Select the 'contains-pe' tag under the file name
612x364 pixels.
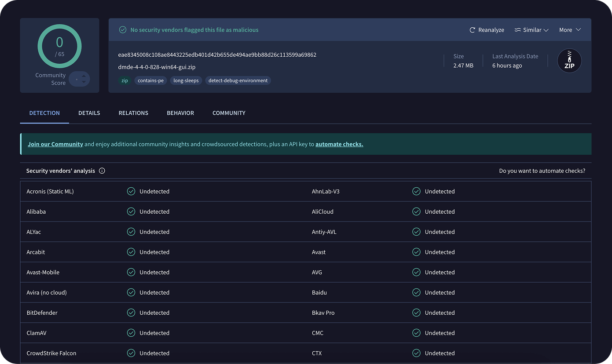tap(150, 80)
